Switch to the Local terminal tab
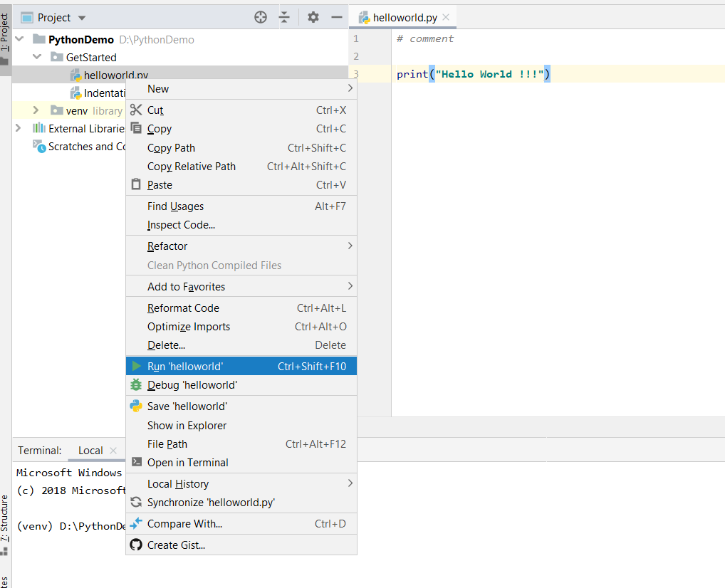 coord(90,451)
